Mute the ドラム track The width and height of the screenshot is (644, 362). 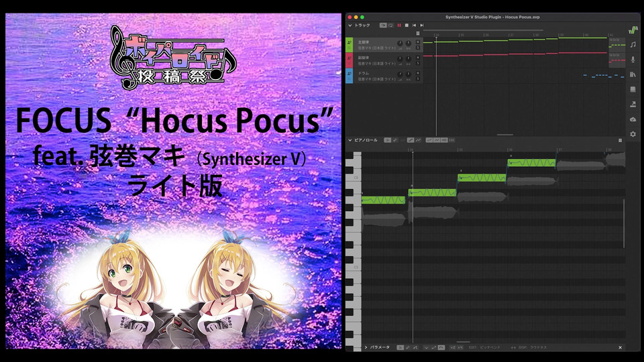click(418, 73)
